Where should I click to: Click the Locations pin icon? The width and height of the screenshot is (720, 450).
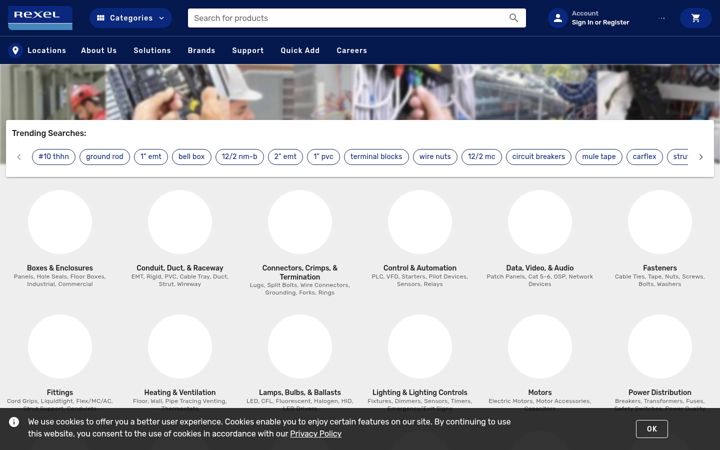point(15,51)
